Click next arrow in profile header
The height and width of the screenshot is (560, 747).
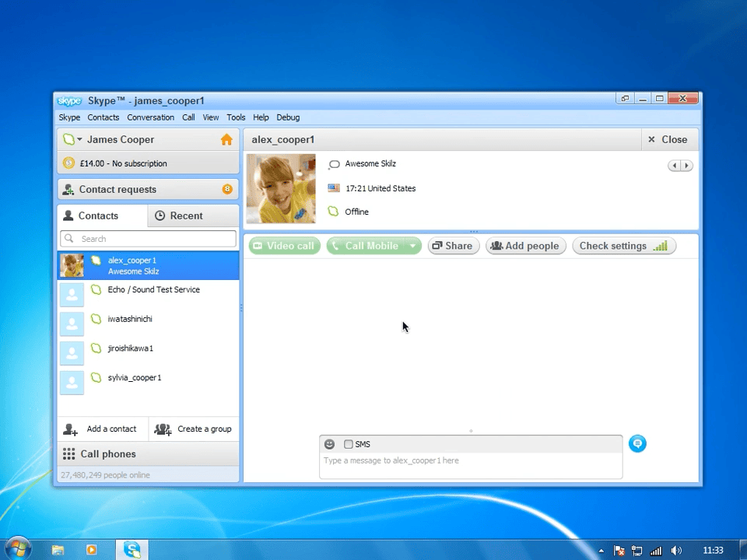point(686,165)
